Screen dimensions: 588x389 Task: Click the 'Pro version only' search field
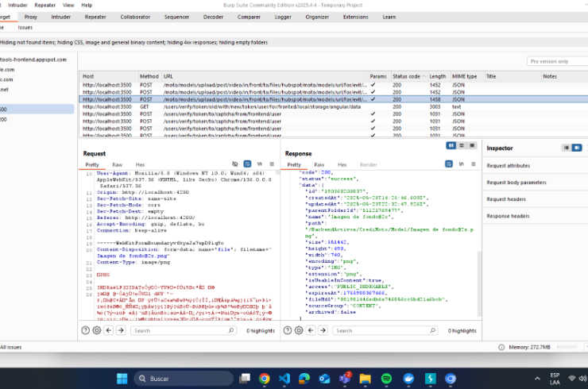[557, 61]
